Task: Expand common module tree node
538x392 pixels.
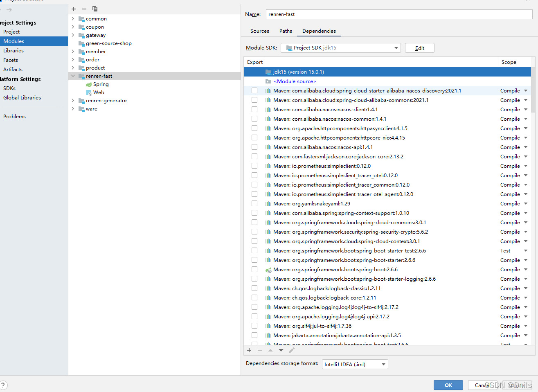Action: [73, 19]
